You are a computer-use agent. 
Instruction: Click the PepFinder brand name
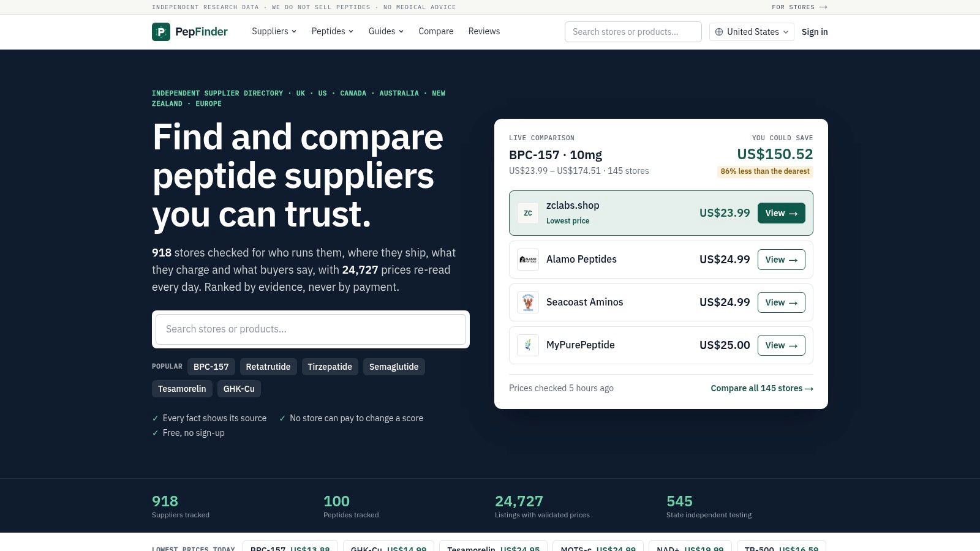[x=202, y=32]
